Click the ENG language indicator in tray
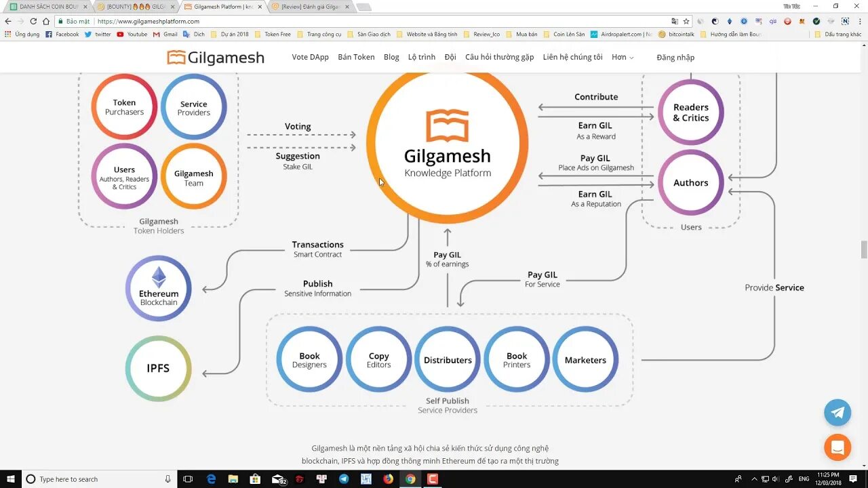The width and height of the screenshot is (868, 488). 804,479
